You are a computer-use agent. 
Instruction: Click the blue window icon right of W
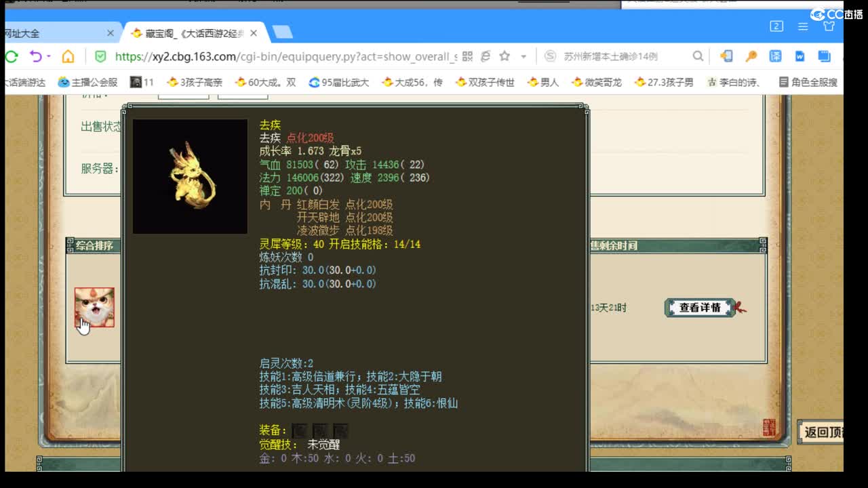824,56
